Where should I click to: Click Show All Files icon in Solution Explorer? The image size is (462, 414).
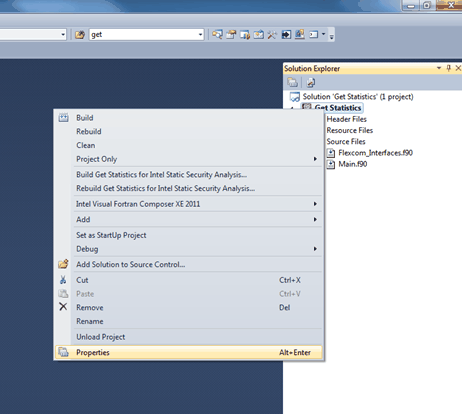(311, 82)
